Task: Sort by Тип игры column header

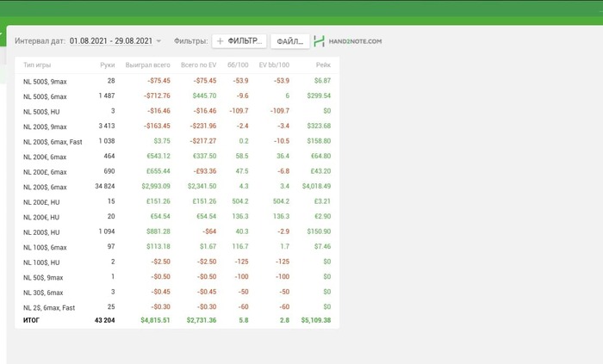Action: [37, 65]
